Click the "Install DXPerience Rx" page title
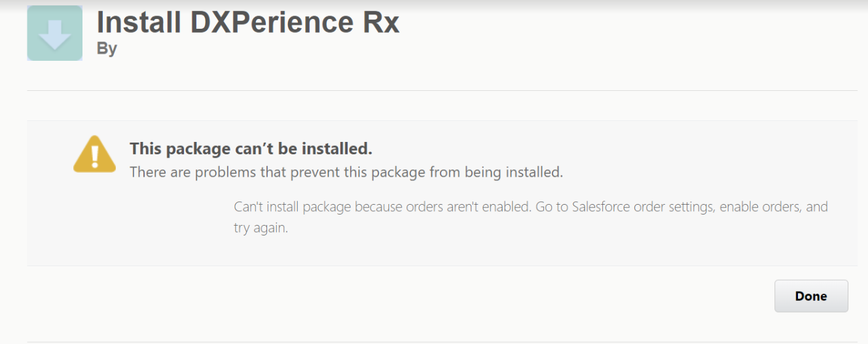Image resolution: width=868 pixels, height=344 pixels. click(248, 23)
